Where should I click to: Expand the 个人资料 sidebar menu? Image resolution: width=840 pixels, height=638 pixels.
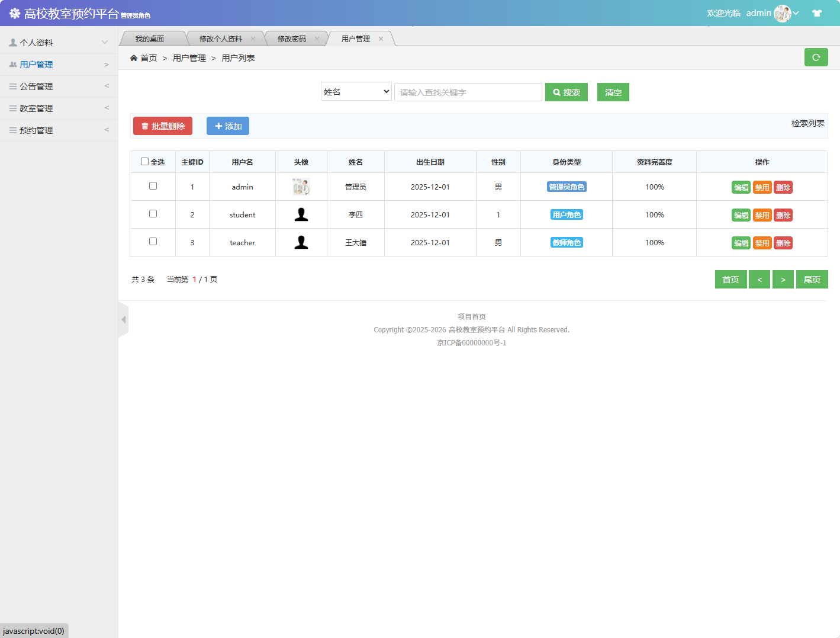click(x=59, y=43)
